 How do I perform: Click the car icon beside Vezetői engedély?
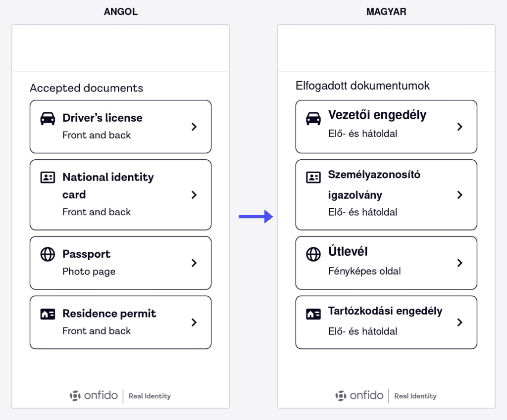coord(313,118)
